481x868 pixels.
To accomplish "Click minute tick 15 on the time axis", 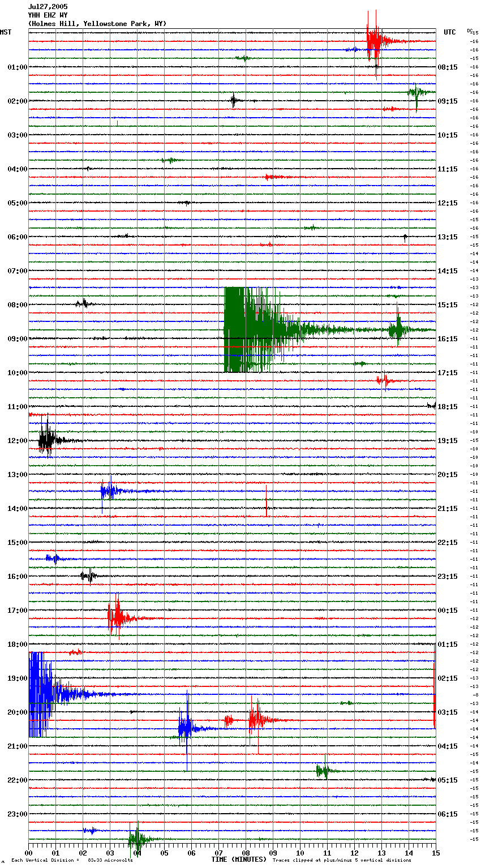I will [x=436, y=853].
